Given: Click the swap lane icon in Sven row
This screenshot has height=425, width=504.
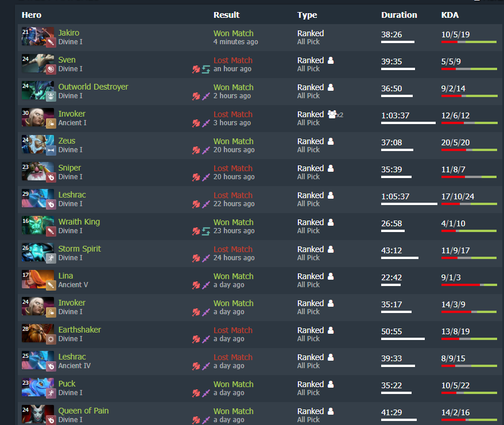Looking at the screenshot, I should coord(206,69).
